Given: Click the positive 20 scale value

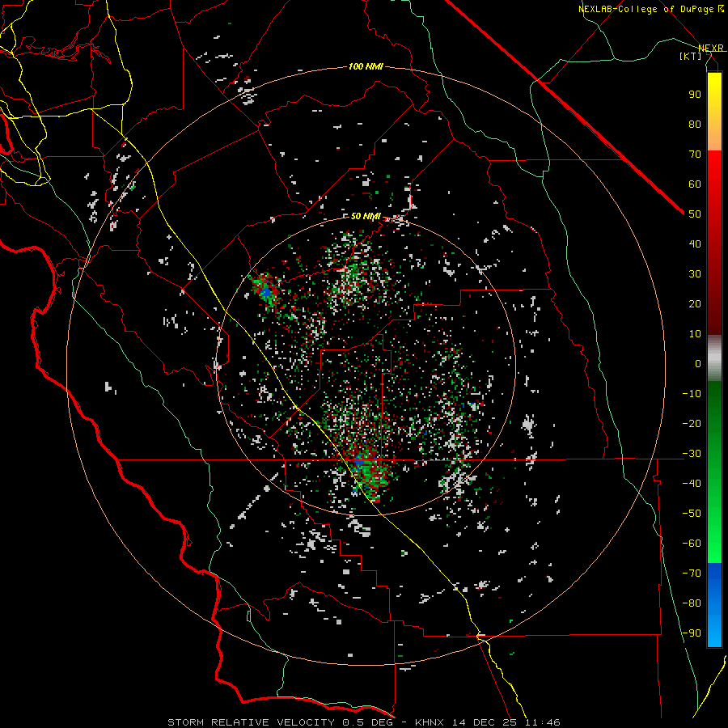Looking at the screenshot, I should click(x=695, y=304).
